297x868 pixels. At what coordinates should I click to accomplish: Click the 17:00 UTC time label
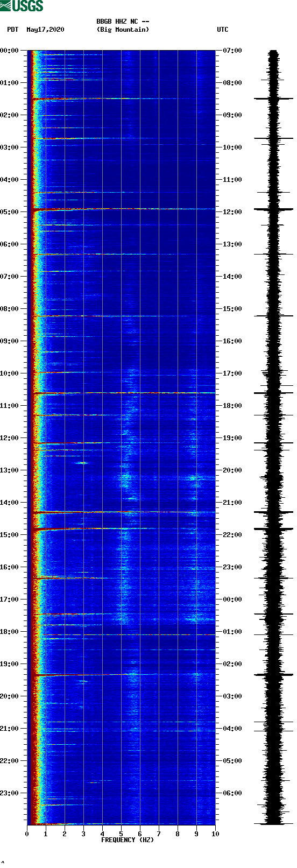point(232,373)
